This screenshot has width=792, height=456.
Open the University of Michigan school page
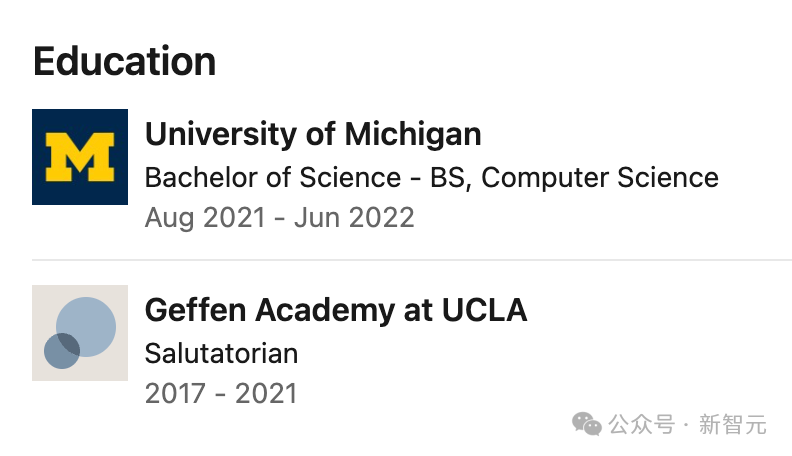point(313,134)
